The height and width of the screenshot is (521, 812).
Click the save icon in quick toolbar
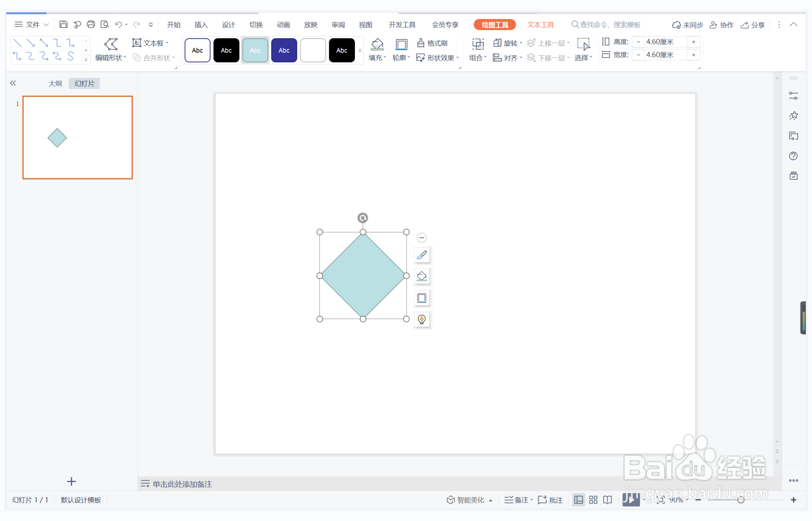click(x=63, y=25)
